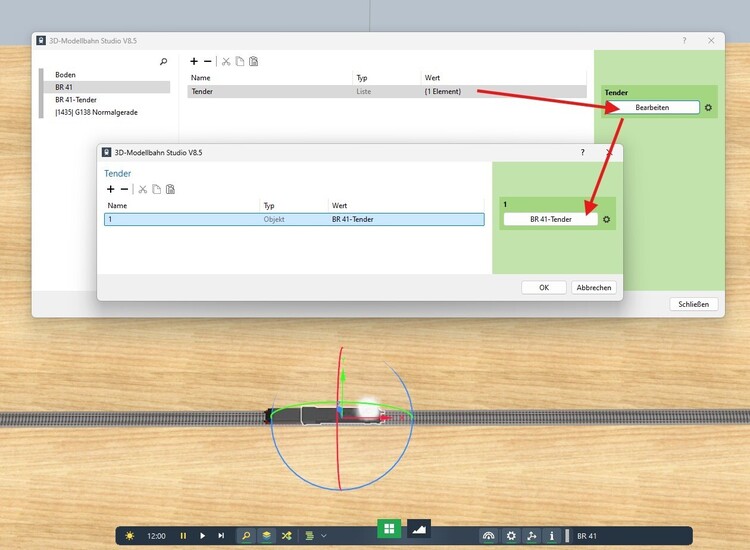
Task: Toggle the shuffle arrows tool in bottom toolbar
Action: [x=287, y=536]
